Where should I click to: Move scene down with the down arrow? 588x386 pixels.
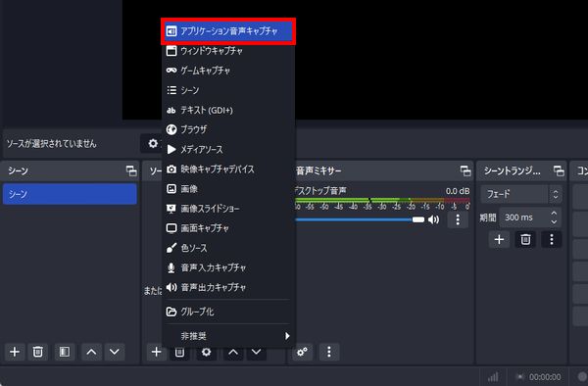(115, 352)
